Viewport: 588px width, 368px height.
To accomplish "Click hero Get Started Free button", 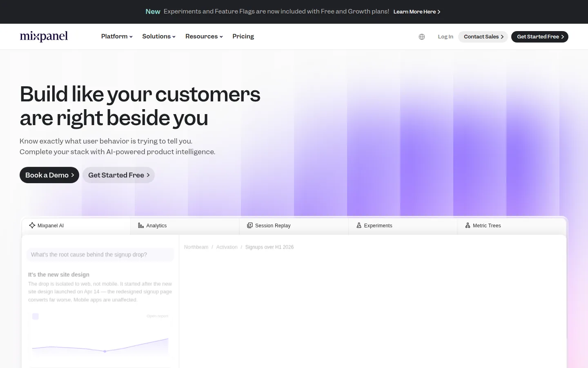I will point(118,175).
